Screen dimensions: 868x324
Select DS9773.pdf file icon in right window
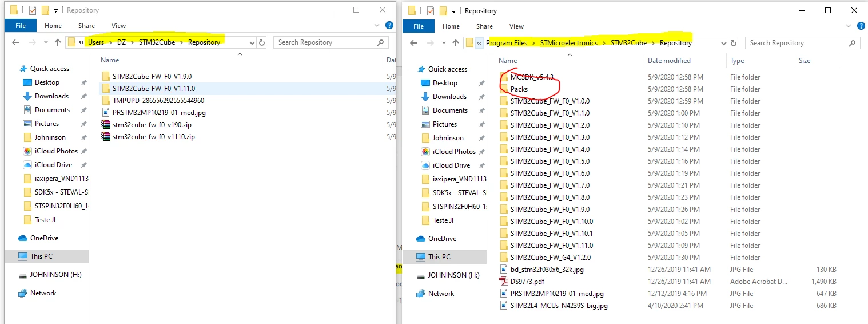coord(504,282)
